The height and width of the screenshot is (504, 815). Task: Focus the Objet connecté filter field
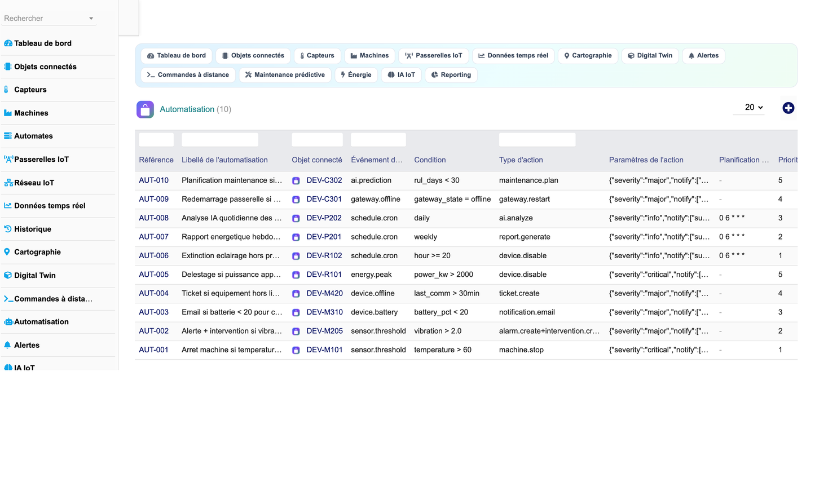point(317,140)
